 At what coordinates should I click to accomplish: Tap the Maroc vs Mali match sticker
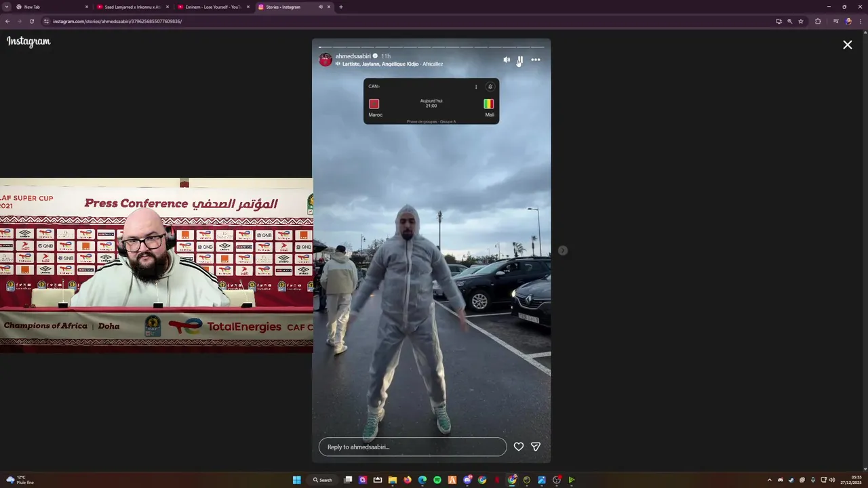coord(431,101)
